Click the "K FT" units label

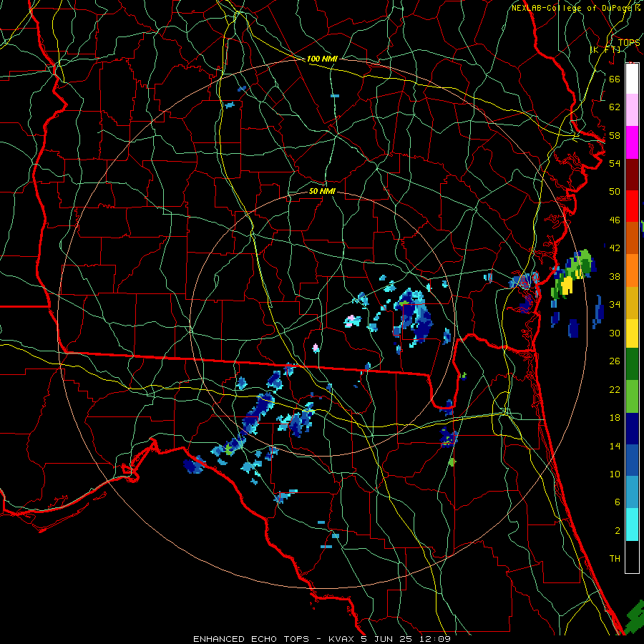coord(605,49)
